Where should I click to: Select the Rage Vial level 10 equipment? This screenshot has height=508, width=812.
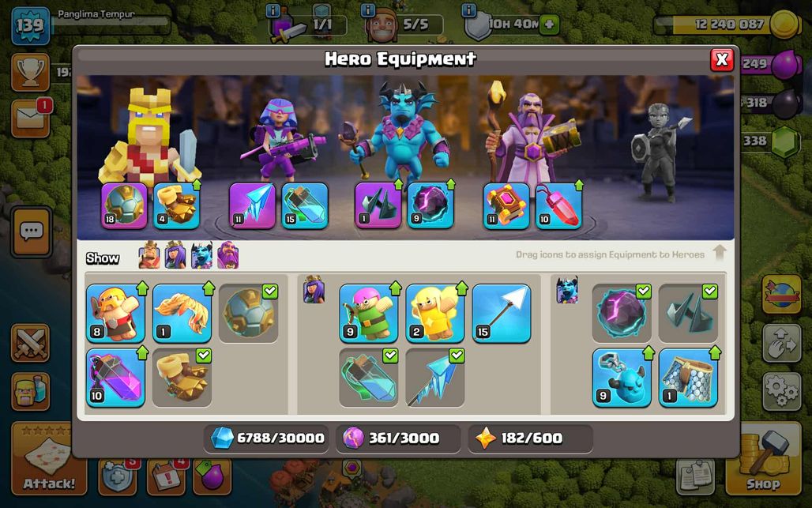[115, 378]
